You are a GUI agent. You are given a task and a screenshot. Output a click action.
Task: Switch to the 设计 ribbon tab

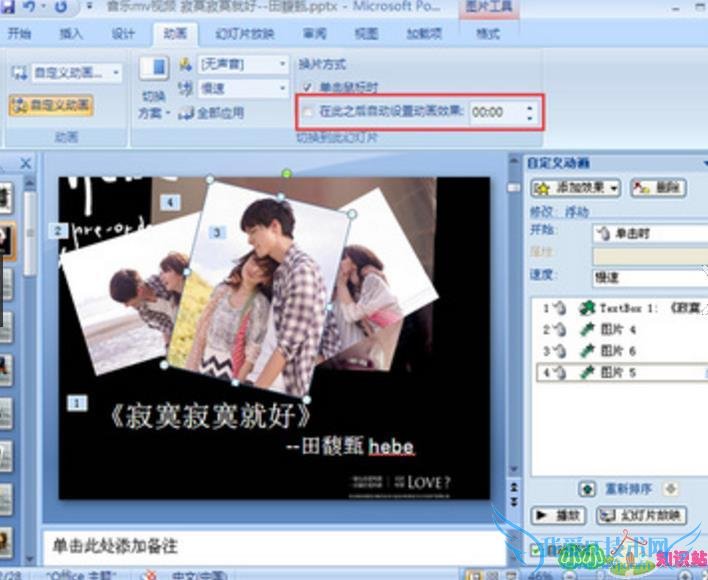tap(123, 33)
